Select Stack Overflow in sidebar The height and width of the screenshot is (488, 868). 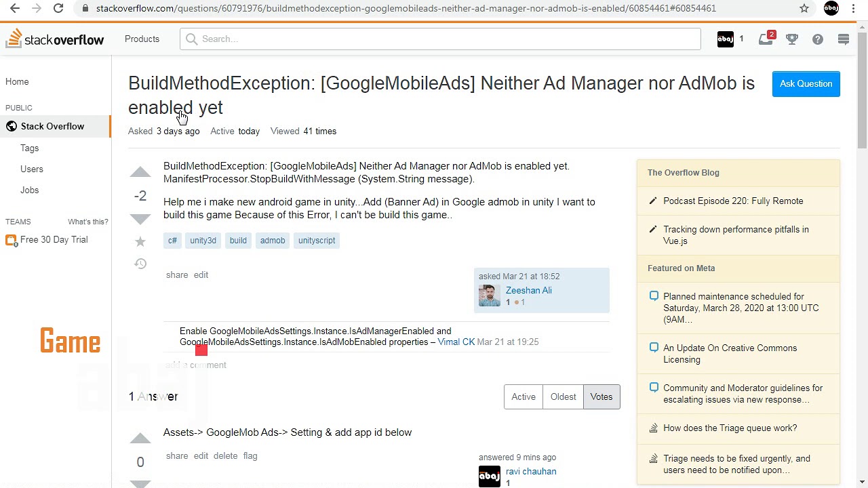click(x=55, y=126)
